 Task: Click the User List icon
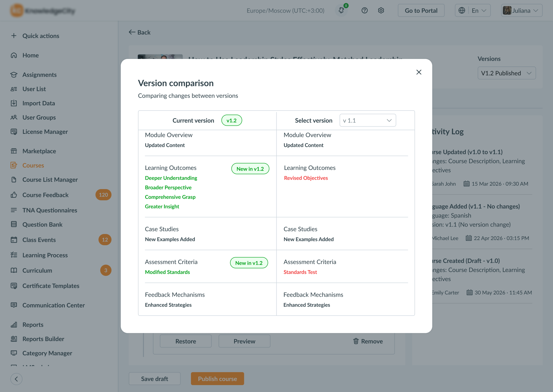[14, 89]
